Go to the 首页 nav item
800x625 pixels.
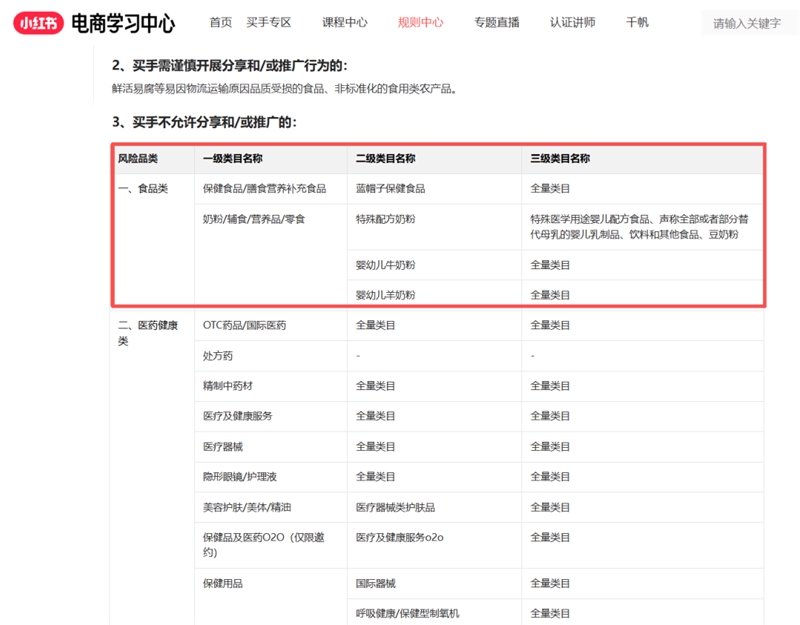pos(220,22)
